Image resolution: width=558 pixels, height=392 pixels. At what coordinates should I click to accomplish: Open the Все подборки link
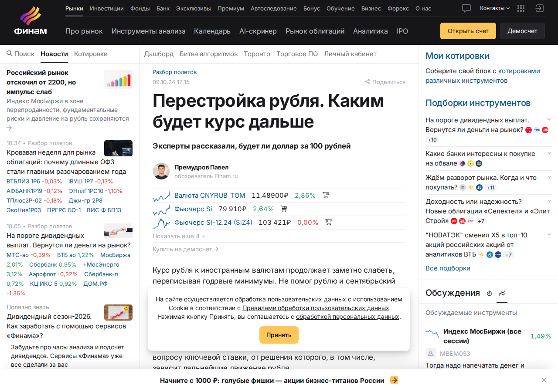tap(448, 268)
